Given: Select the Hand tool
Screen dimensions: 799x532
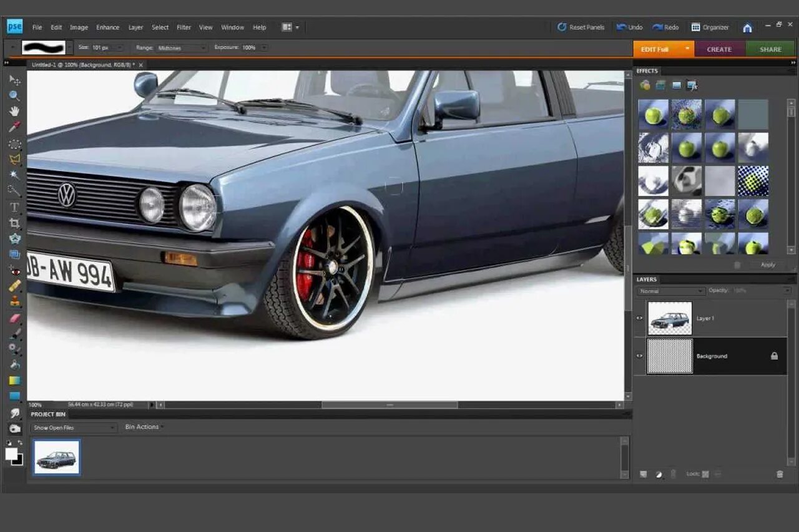Looking at the screenshot, I should (14, 112).
